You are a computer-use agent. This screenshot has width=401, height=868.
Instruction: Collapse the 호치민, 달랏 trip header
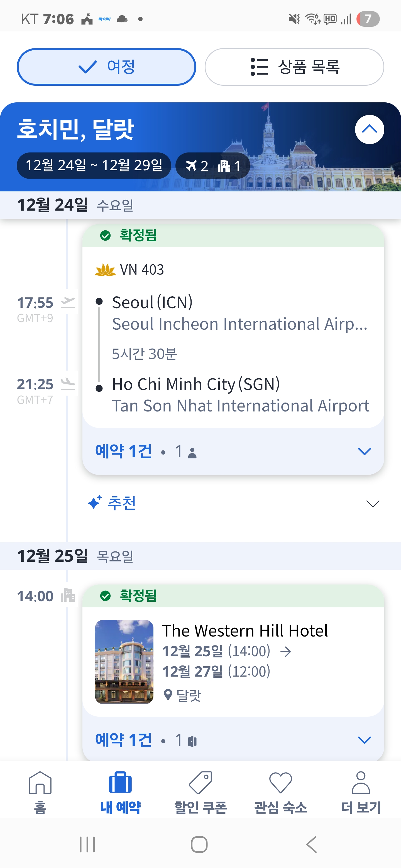(x=369, y=129)
